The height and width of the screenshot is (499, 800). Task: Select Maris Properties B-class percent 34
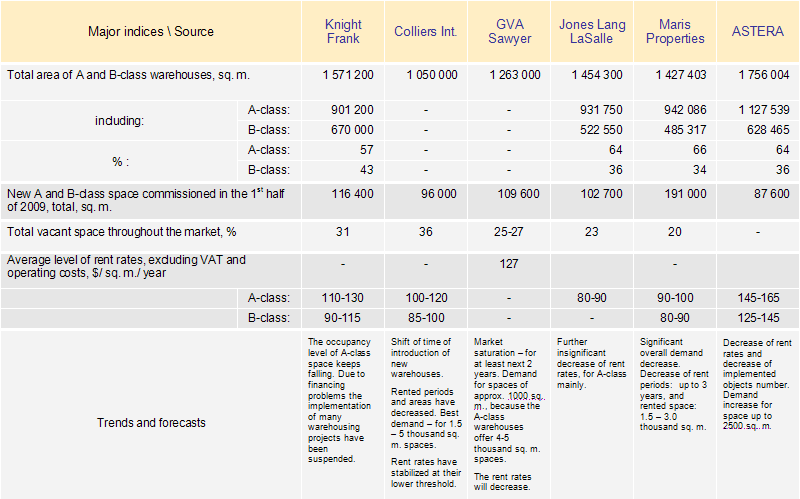[699, 170]
